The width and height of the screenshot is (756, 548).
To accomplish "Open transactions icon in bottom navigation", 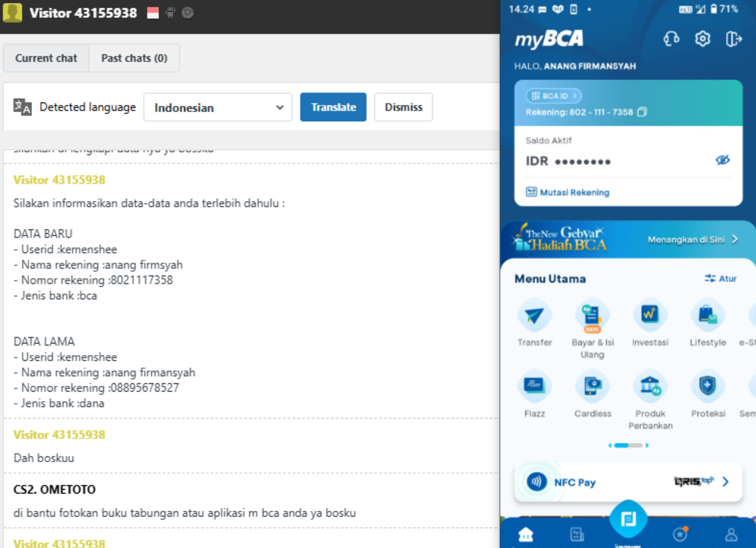I will [576, 534].
